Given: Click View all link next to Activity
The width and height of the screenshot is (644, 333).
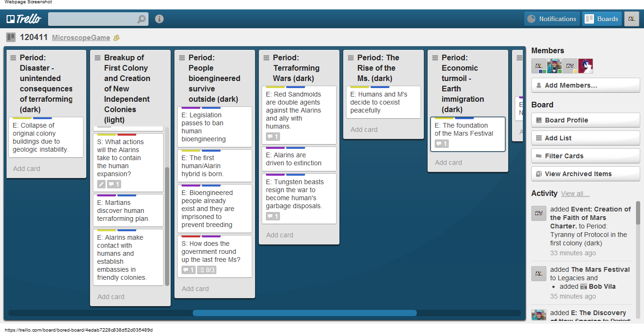Looking at the screenshot, I should pos(575,194).
